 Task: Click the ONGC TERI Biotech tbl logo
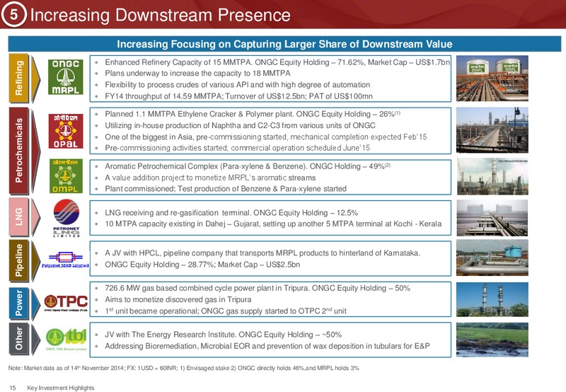coord(66,340)
